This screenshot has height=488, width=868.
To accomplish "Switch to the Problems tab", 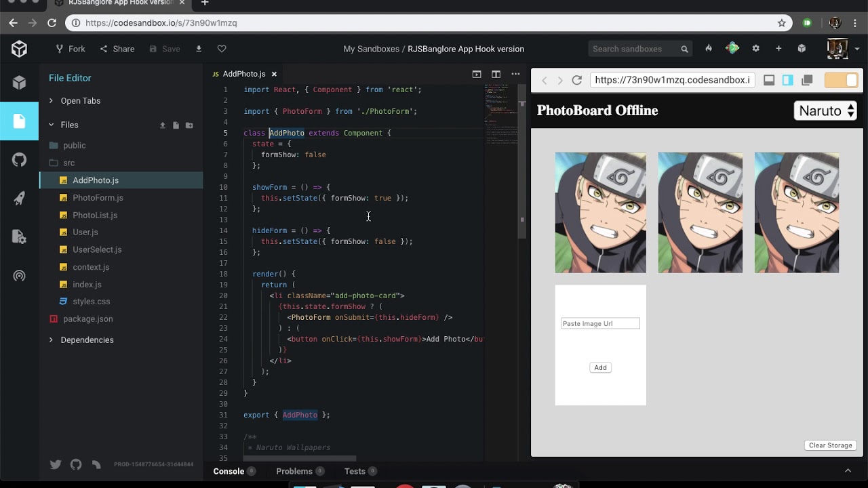I will (x=300, y=471).
